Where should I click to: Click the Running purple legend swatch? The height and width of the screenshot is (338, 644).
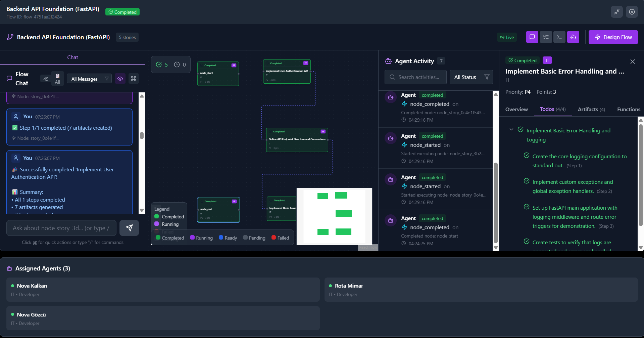click(192, 238)
